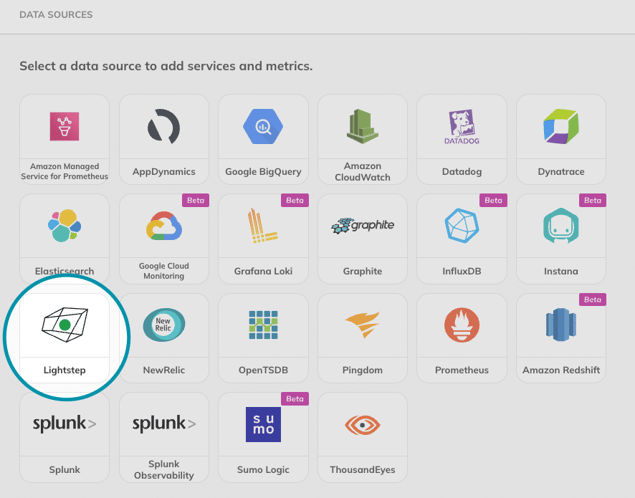Click the DATA SOURCES header tab

pos(56,15)
